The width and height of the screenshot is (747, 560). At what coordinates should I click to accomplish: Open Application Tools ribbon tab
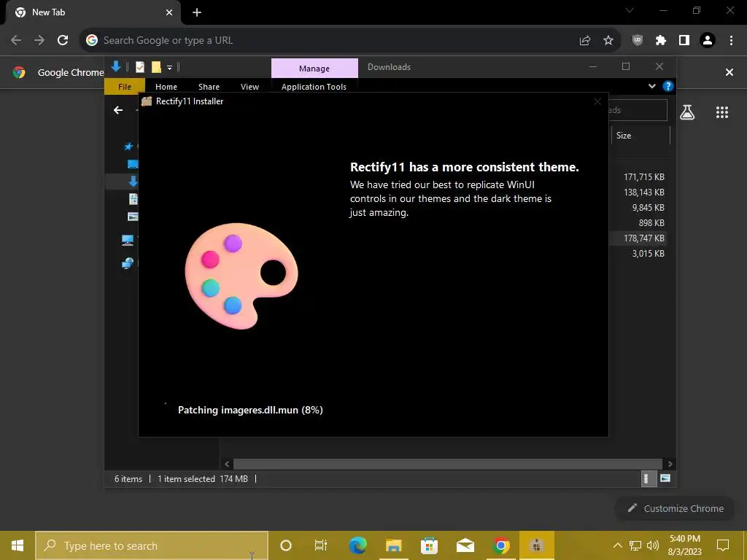[314, 87]
